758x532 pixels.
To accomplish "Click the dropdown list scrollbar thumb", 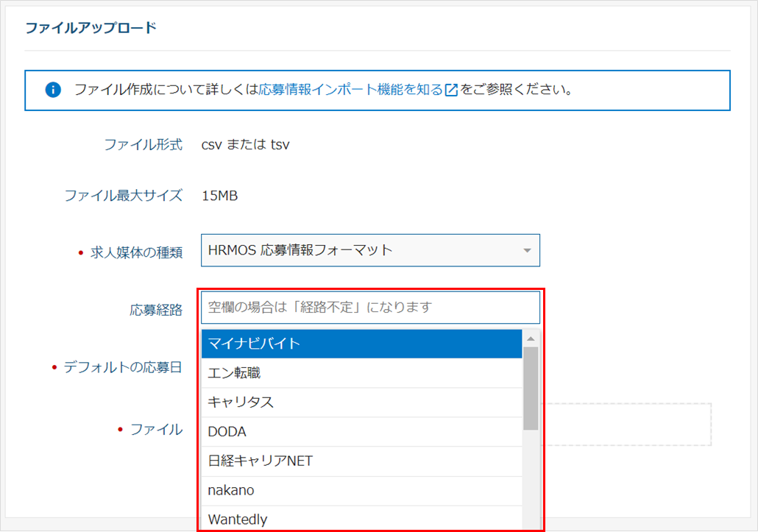I will (531, 389).
